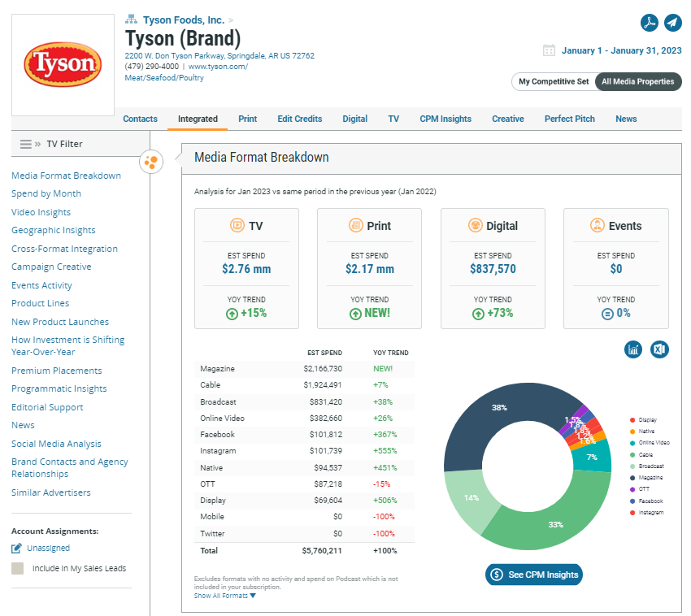Screen dimensions: 691x616
Task: Toggle Native series in chart legend
Action: click(x=642, y=432)
